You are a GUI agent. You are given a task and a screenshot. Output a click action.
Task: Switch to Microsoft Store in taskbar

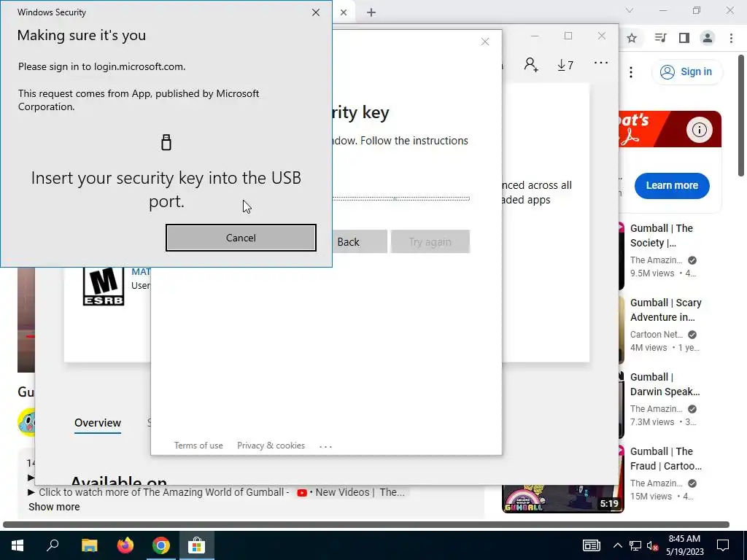click(196, 545)
